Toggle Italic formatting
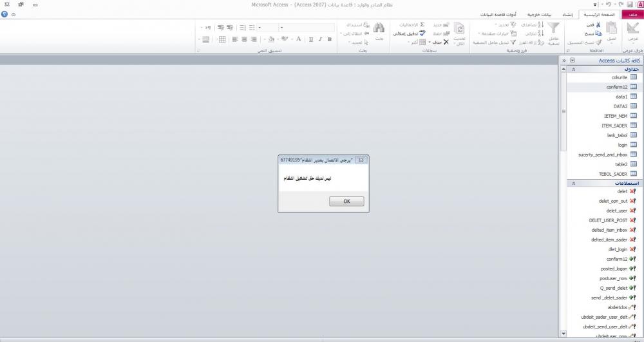The height and width of the screenshot is (342, 644). coord(320,39)
